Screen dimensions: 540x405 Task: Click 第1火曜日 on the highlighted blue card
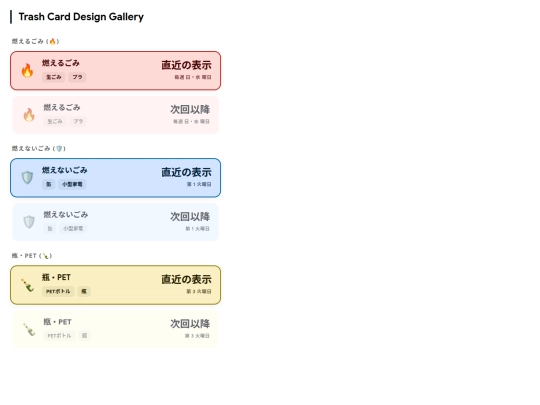199,184
